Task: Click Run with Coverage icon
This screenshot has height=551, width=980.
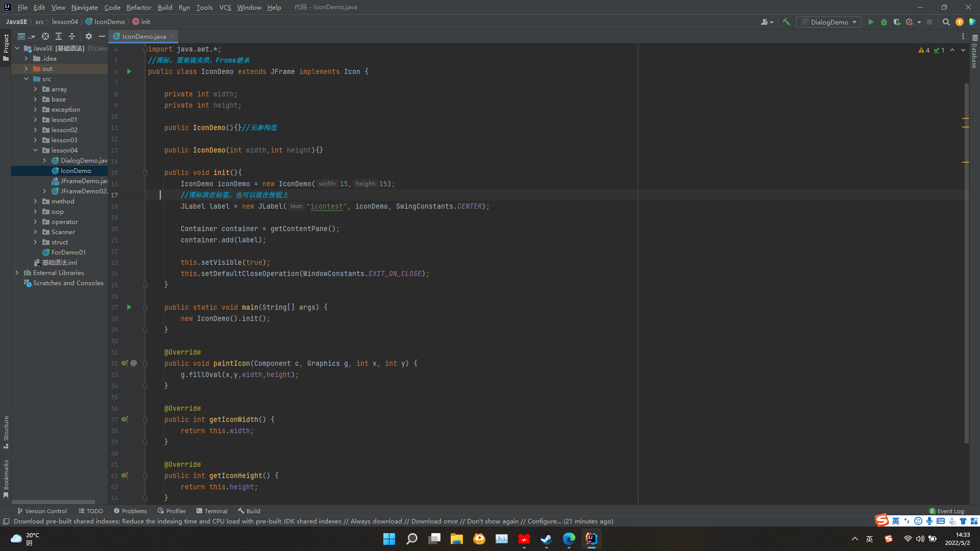Action: point(897,22)
